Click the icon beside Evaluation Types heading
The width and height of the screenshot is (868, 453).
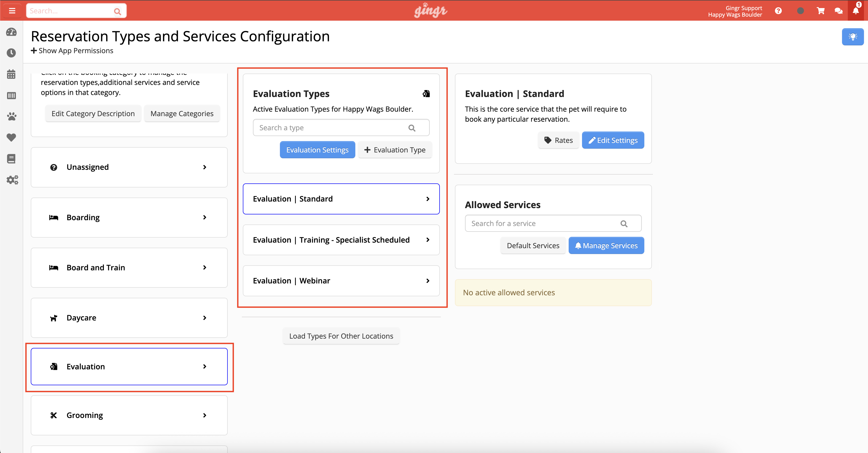(426, 94)
